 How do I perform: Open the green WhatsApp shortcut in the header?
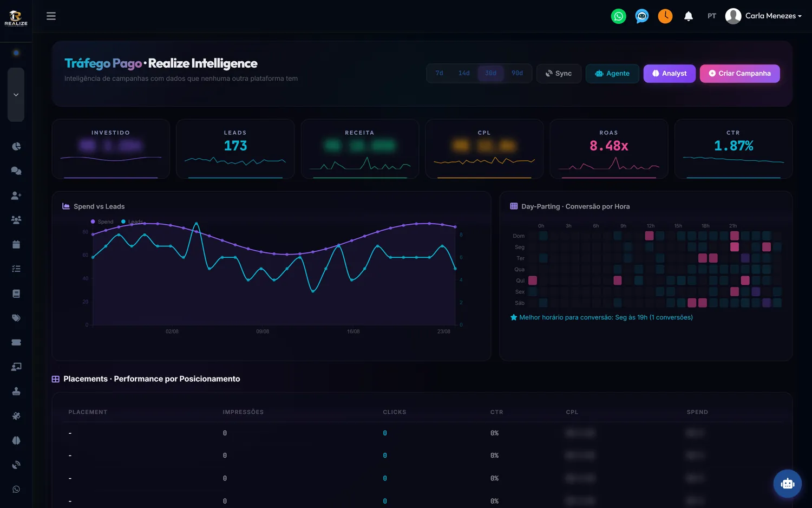pyautogui.click(x=618, y=16)
